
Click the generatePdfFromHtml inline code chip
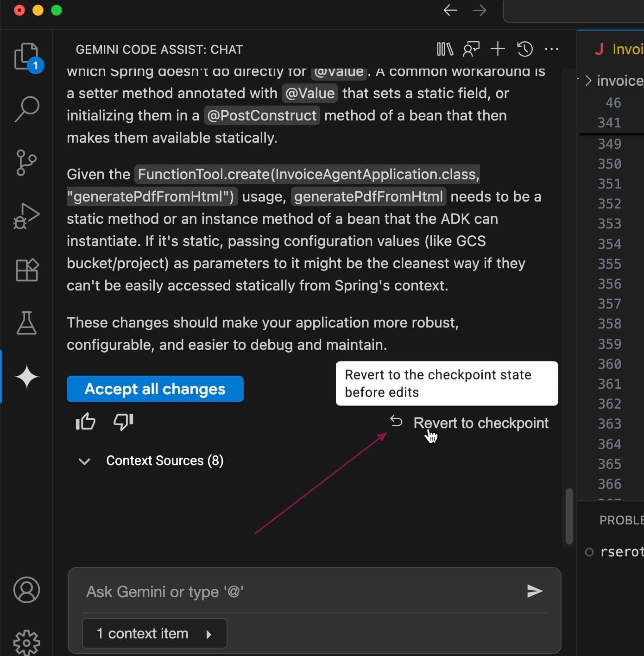368,196
